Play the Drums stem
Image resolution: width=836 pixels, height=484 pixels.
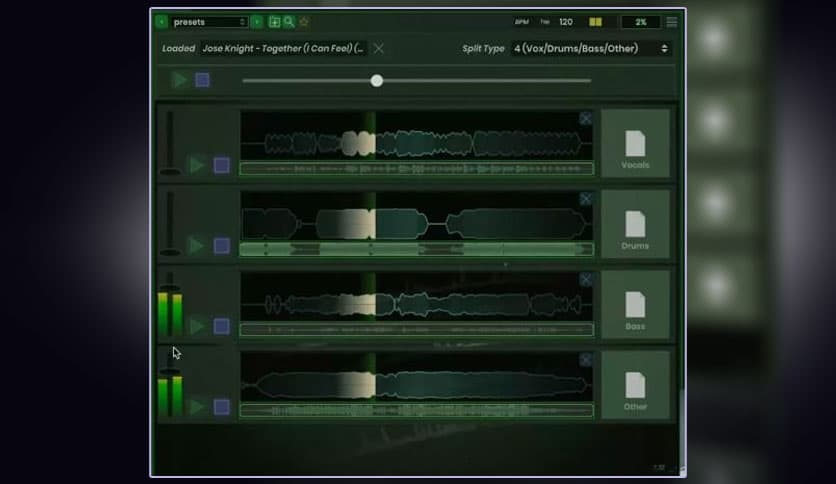(197, 246)
